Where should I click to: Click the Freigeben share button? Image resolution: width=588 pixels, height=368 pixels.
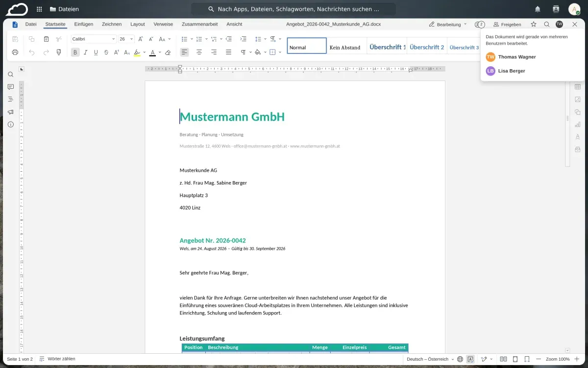507,24
